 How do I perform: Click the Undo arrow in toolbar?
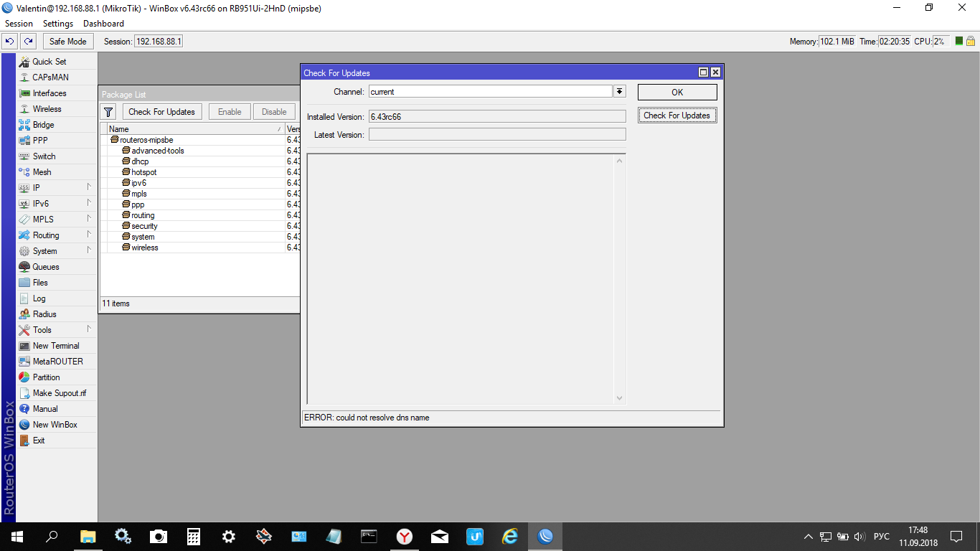click(10, 42)
